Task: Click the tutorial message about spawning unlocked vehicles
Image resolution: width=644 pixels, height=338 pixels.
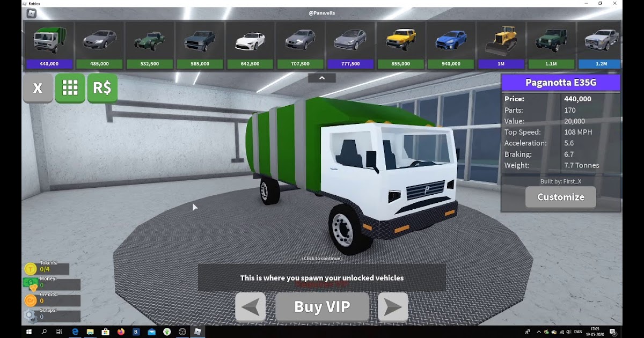Action: 322,278
